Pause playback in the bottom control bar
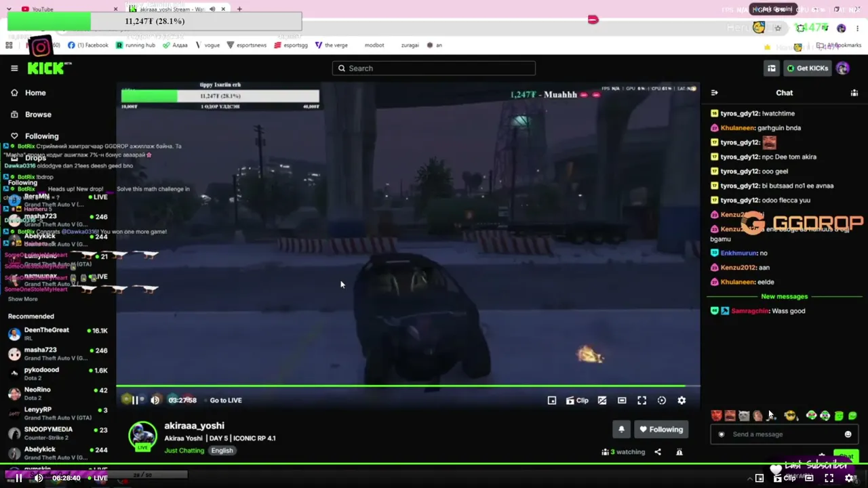The height and width of the screenshot is (488, 868). click(18, 478)
